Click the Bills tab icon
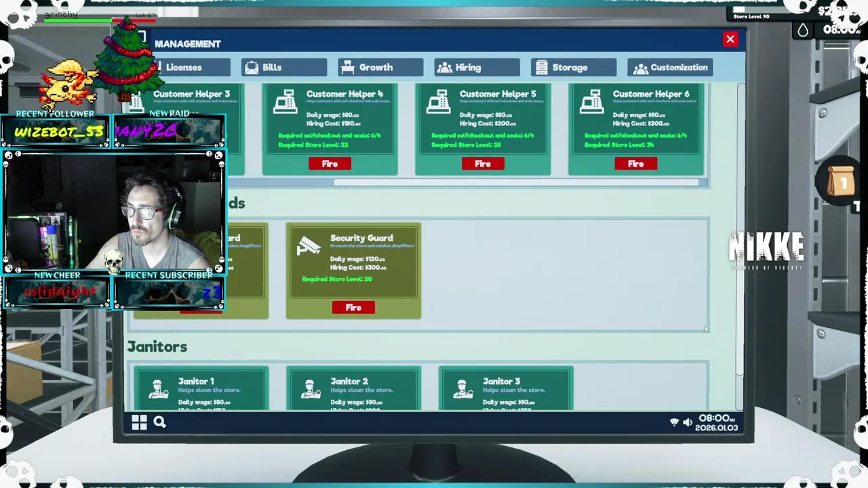The image size is (868, 488). 252,68
